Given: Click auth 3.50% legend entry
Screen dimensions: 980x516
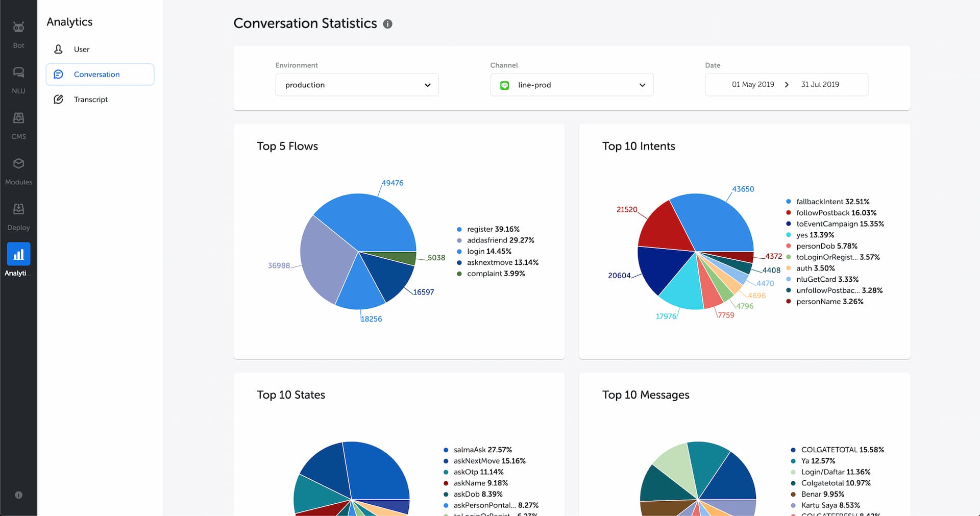Looking at the screenshot, I should (811, 268).
